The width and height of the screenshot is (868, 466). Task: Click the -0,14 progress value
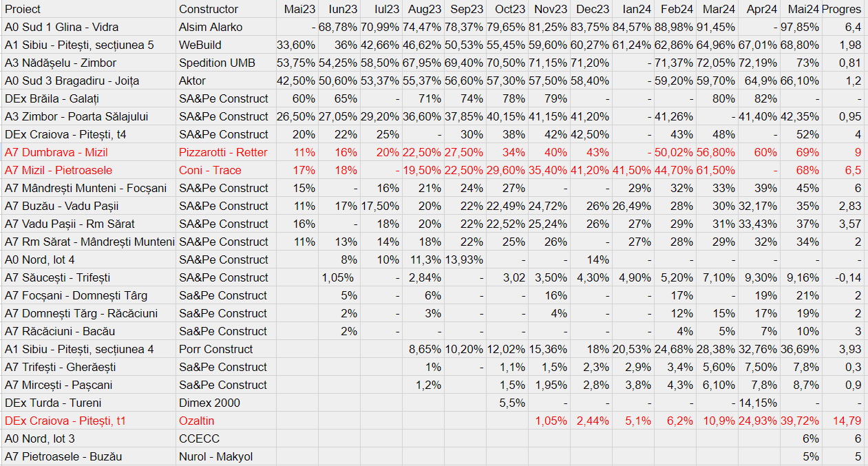click(x=847, y=277)
